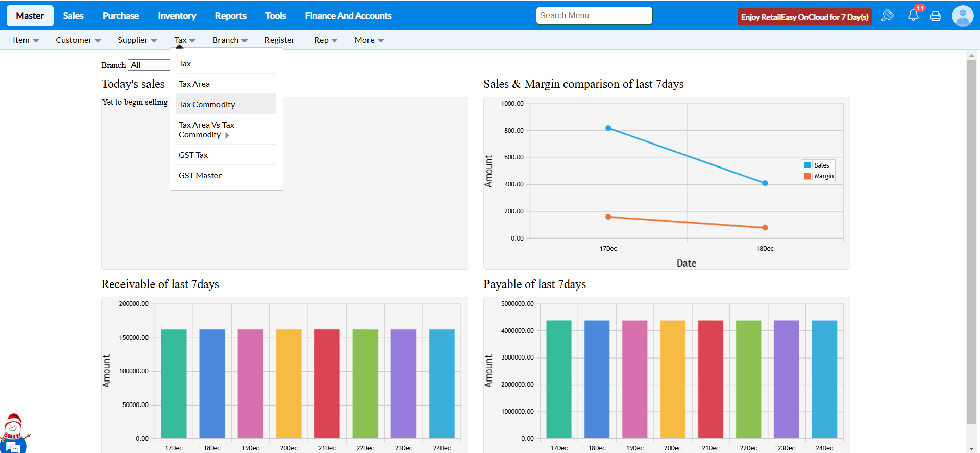This screenshot has width=980, height=453.
Task: Select Tax Commodity from the Tax menu
Action: coord(207,105)
